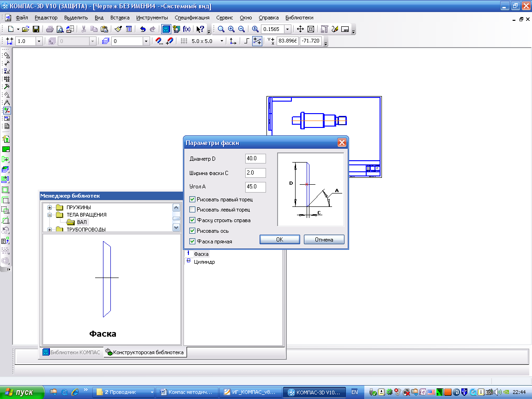Viewport: 532px width, 399px height.
Task: Switch to Библиотеки КОМПАС tab
Action: pyautogui.click(x=72, y=352)
